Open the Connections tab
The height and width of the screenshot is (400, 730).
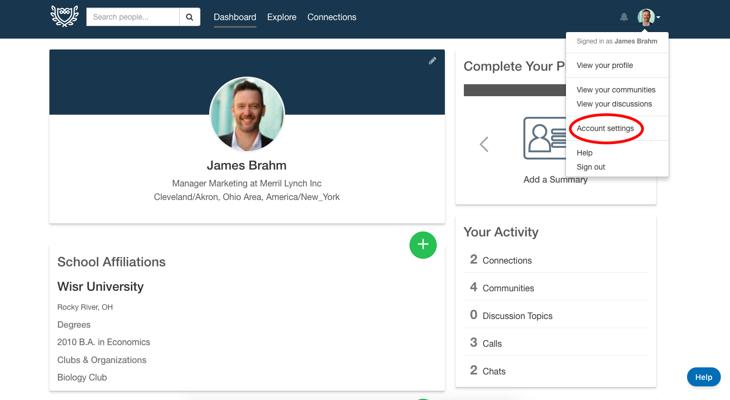332,17
